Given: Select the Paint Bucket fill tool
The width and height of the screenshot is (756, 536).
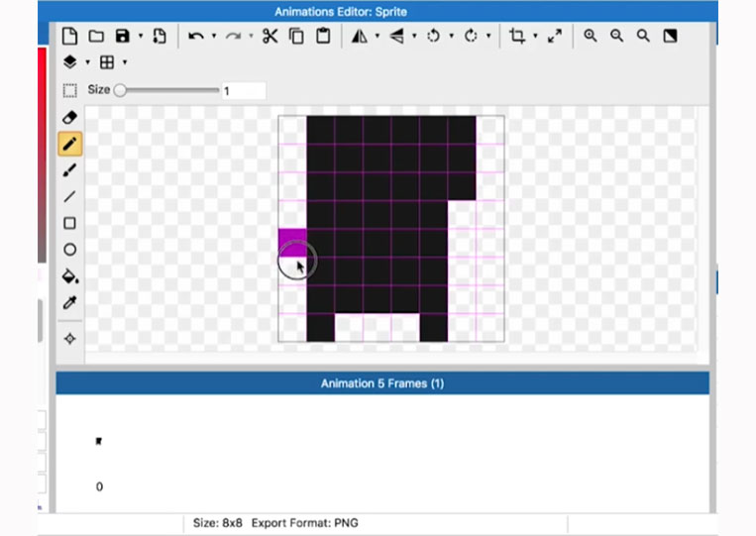Looking at the screenshot, I should pos(70,276).
